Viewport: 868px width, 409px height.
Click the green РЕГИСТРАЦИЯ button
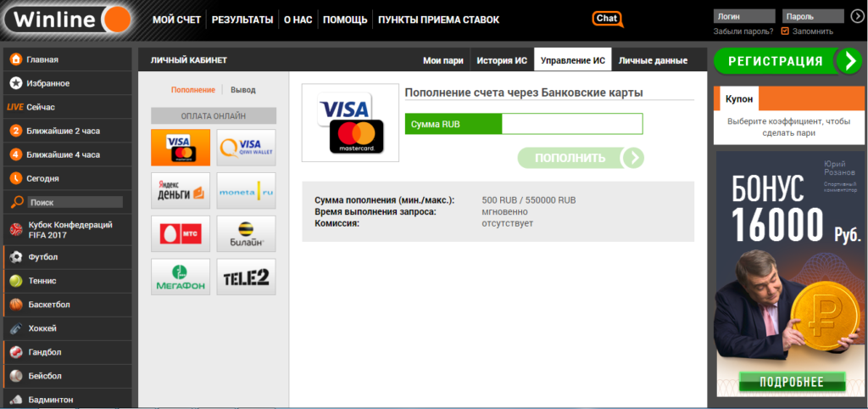point(787,61)
